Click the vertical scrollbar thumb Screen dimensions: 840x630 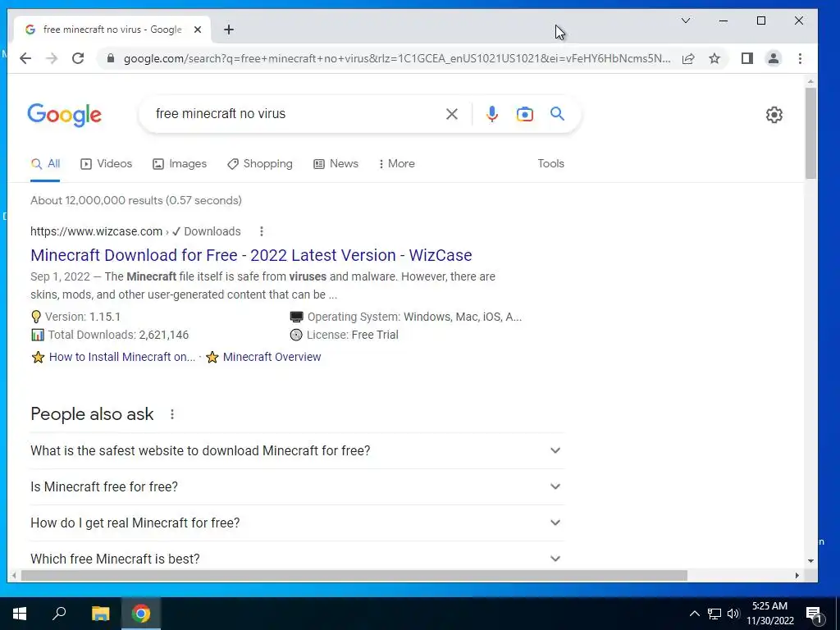pos(810,133)
